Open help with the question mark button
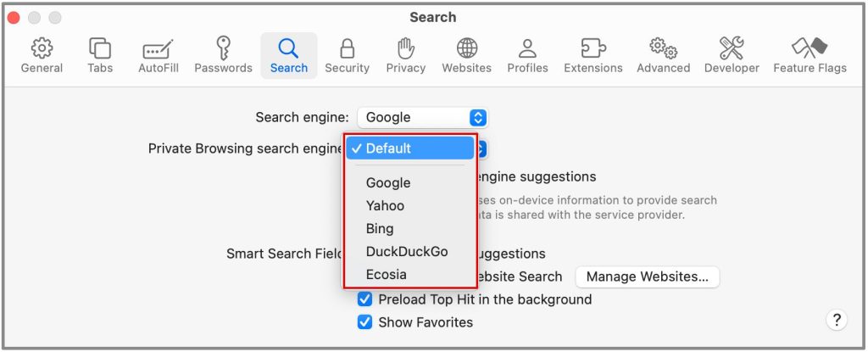Screen dimensions: 868x352 click(x=836, y=320)
